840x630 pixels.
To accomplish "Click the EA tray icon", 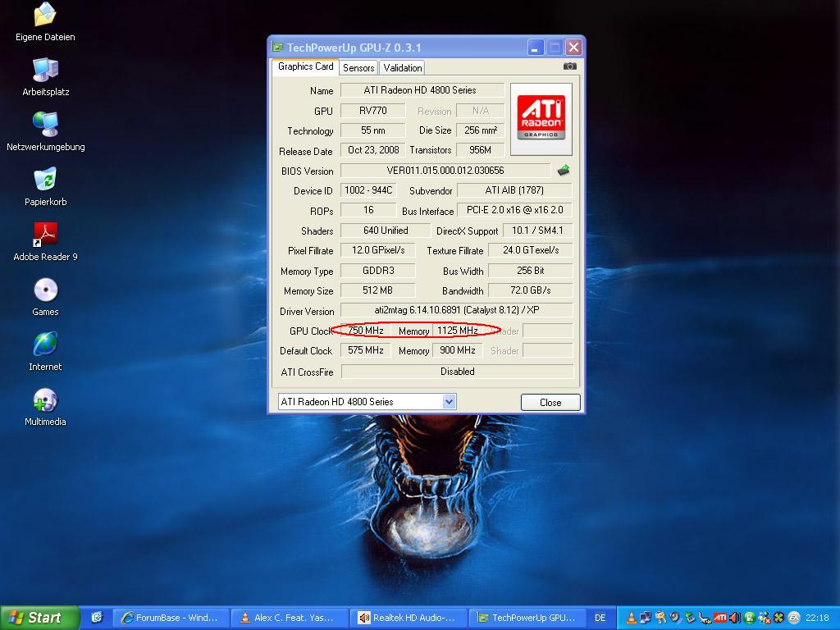I will 794,618.
